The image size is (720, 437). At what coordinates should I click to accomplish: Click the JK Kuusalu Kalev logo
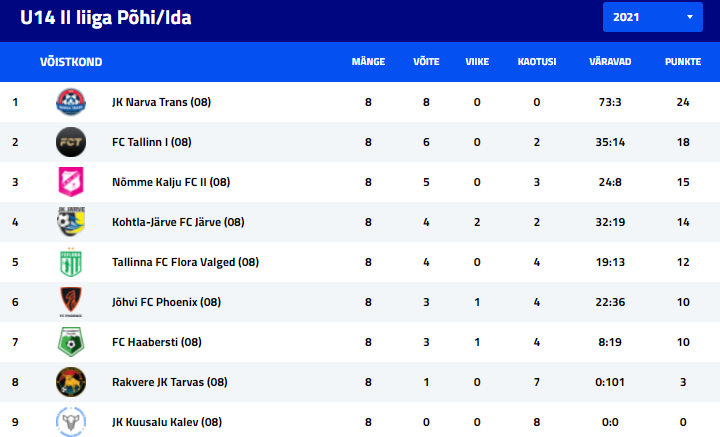71,421
